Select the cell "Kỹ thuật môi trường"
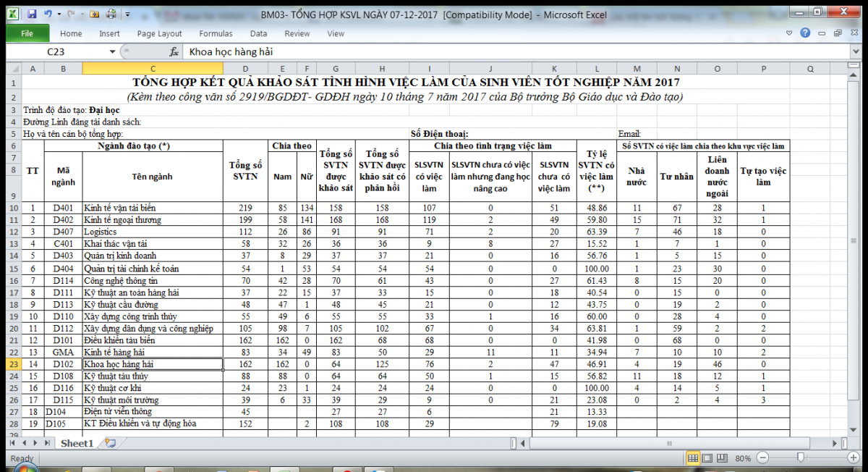 153,400
